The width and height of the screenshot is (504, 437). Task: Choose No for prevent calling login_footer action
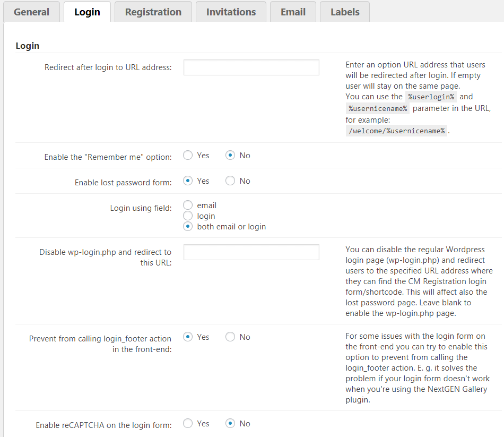click(x=230, y=337)
